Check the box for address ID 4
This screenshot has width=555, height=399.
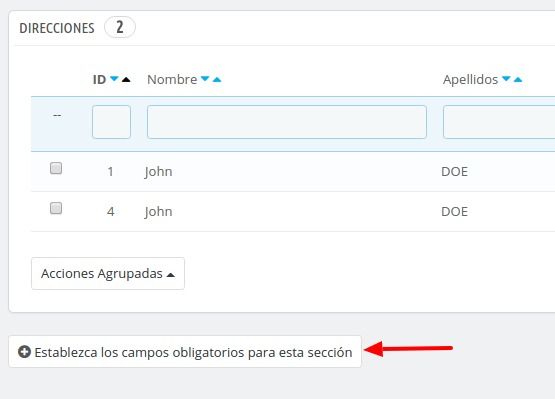pos(56,208)
